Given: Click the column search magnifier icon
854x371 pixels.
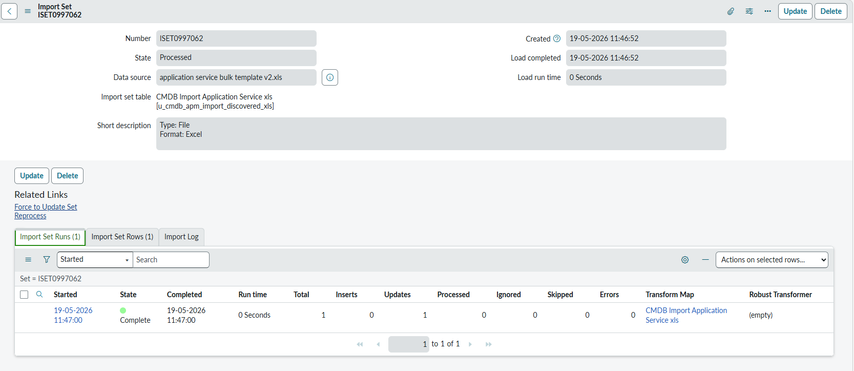Looking at the screenshot, I should click(39, 294).
